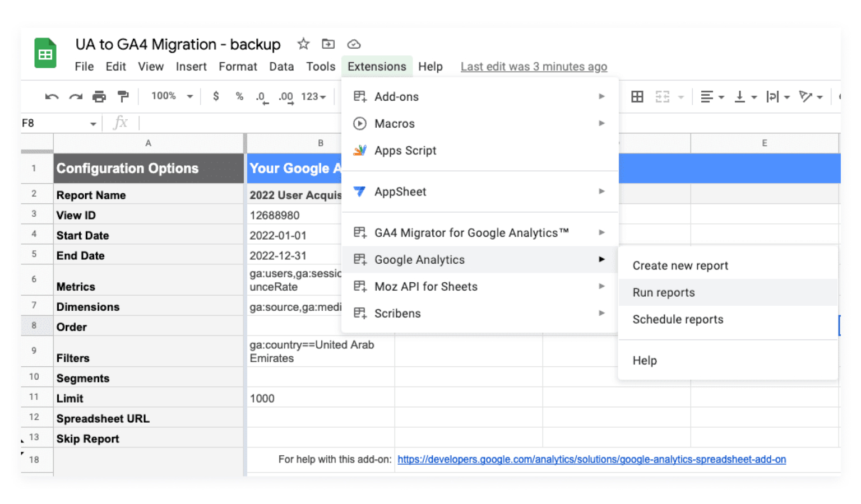This screenshot has width=861, height=504.
Task: Click the move to folder icon
Action: (x=328, y=44)
